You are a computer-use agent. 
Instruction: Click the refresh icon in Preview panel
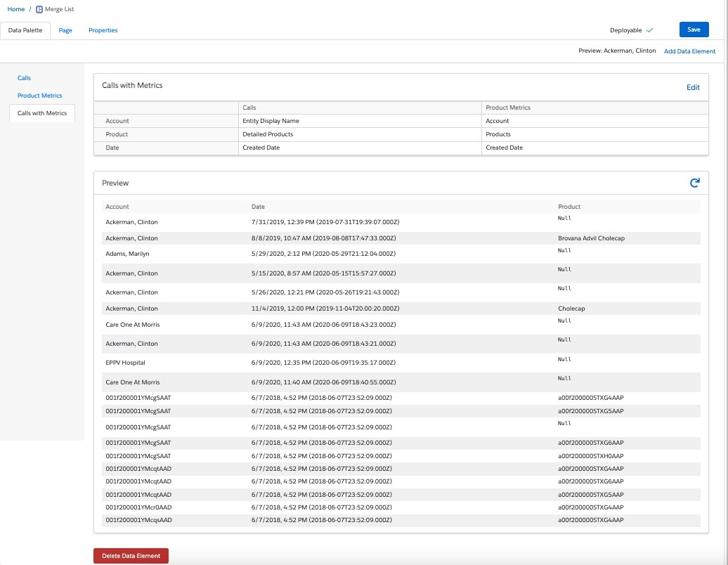(694, 183)
